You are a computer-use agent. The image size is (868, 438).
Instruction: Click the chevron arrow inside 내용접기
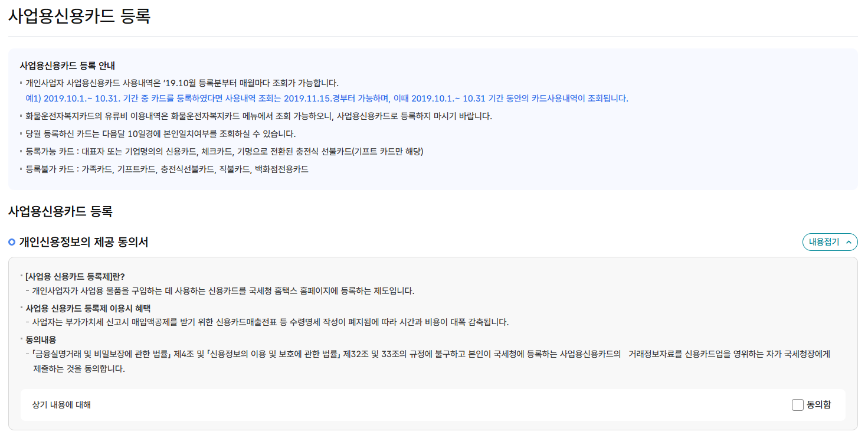click(x=849, y=242)
